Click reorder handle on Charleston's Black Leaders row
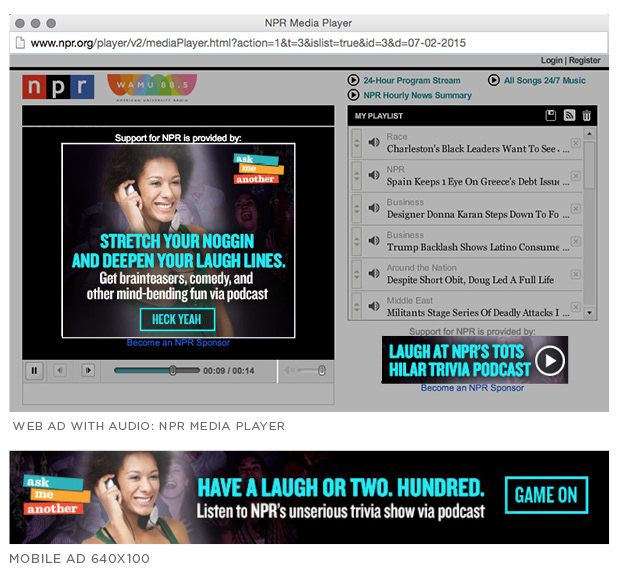The image size is (619, 572). coord(356,143)
